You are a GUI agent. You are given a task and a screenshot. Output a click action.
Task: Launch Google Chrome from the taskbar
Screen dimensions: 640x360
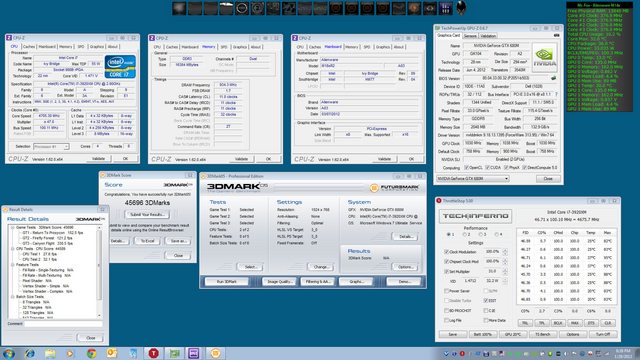[x=92, y=353]
